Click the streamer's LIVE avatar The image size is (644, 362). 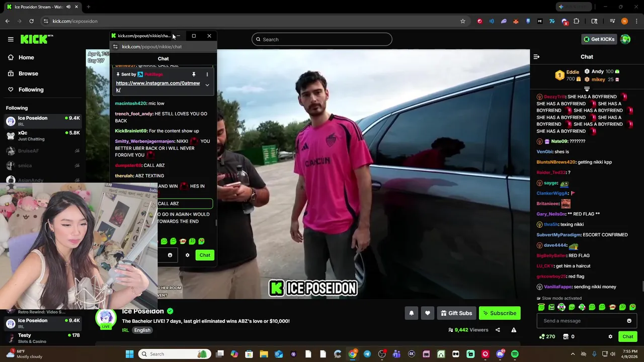pos(106,319)
